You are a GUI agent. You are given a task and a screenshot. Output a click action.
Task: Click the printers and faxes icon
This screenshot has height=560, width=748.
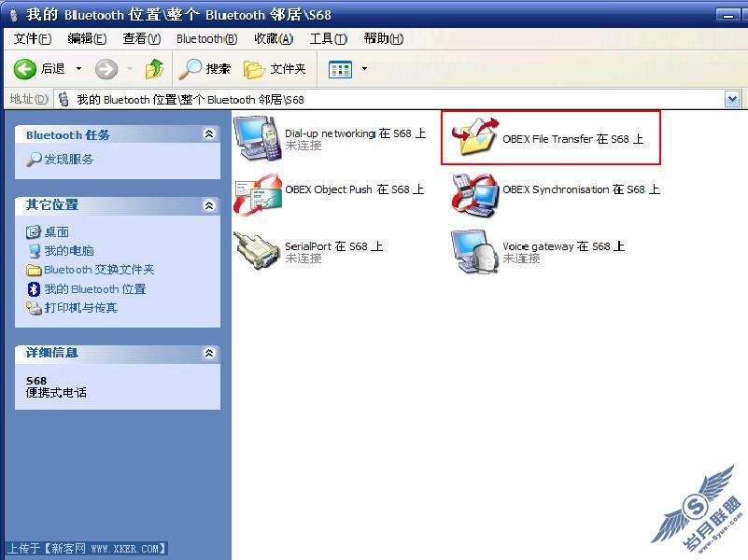34,308
